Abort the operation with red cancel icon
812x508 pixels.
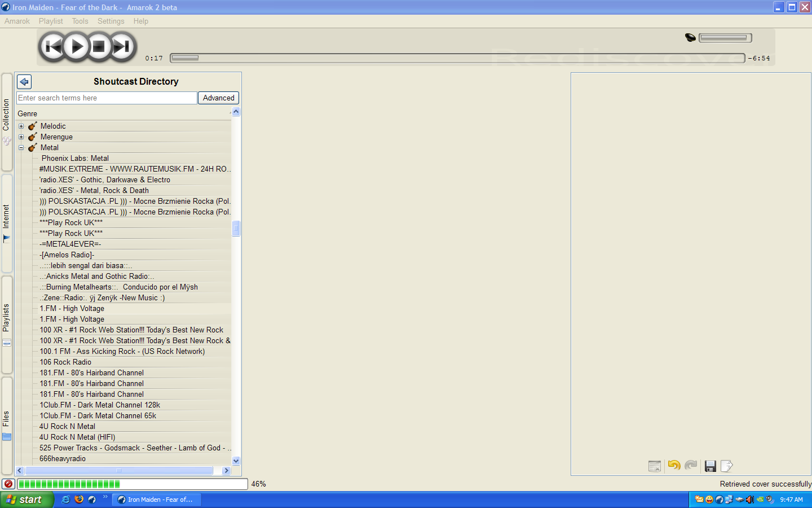coord(8,484)
